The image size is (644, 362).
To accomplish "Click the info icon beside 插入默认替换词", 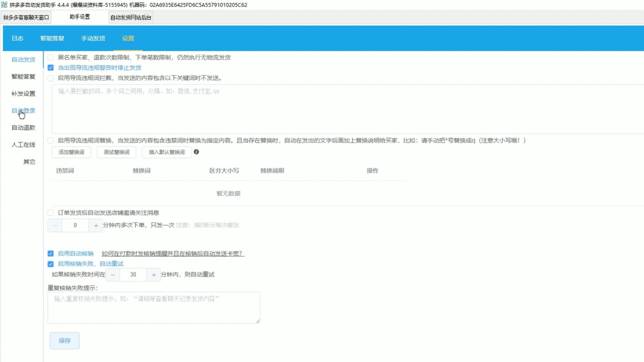I will tap(197, 152).
